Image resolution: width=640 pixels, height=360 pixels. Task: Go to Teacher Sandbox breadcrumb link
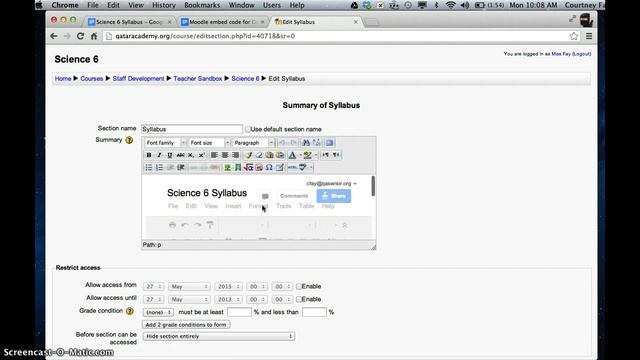click(198, 78)
